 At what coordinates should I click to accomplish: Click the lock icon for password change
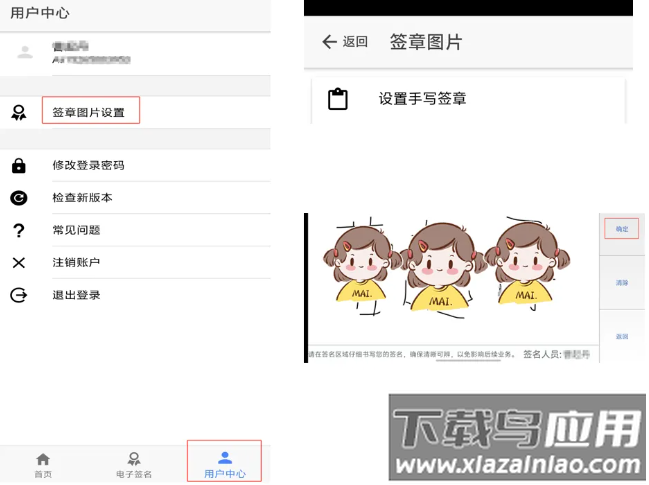point(18,165)
